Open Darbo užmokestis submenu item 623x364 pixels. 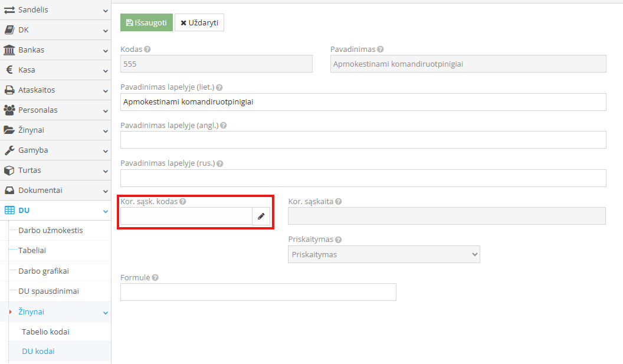click(51, 231)
